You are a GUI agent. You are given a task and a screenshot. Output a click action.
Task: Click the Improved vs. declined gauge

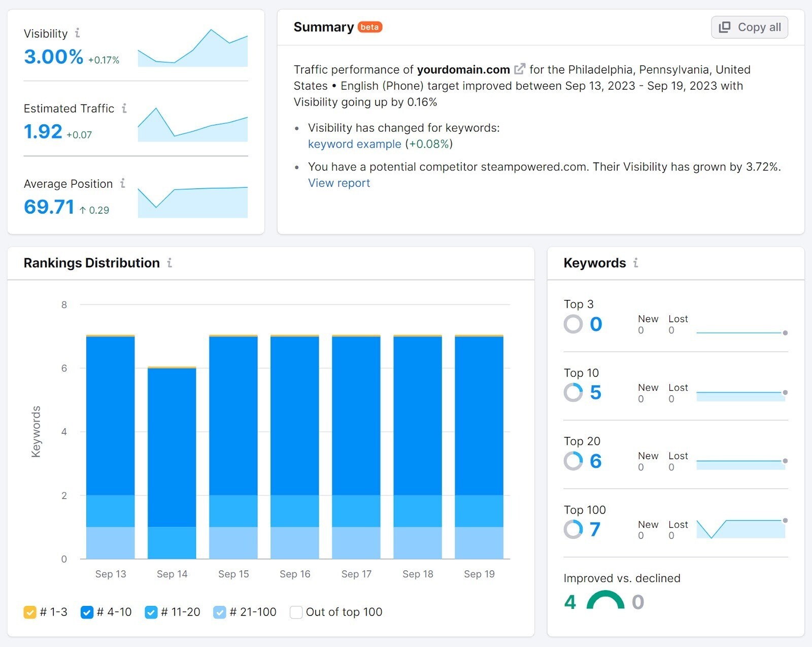pos(604,600)
